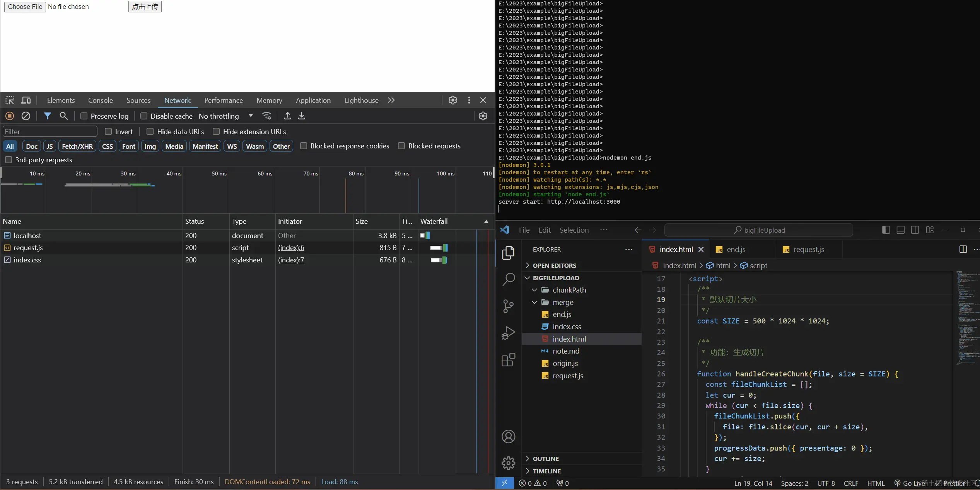The width and height of the screenshot is (980, 490).
Task: Open the end.js editor tab
Action: click(736, 250)
